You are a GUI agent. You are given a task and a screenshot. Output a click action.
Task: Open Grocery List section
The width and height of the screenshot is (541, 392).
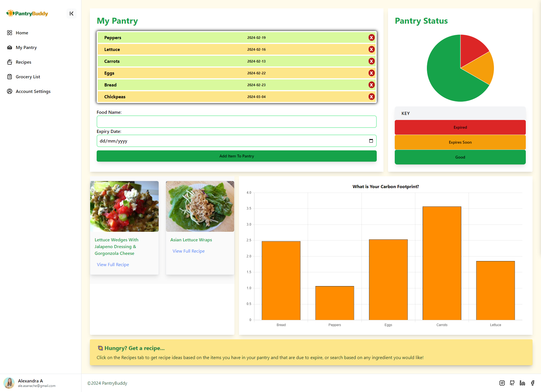point(27,76)
